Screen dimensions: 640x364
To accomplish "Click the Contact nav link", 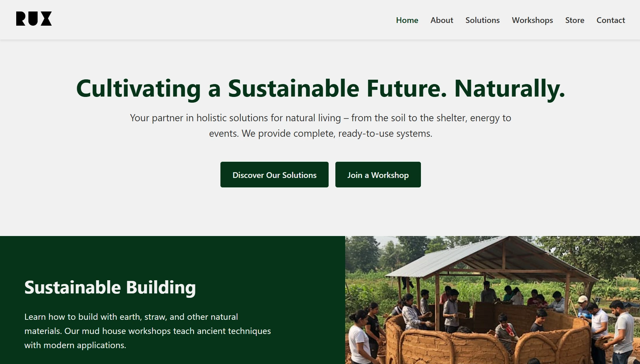I will pos(611,20).
